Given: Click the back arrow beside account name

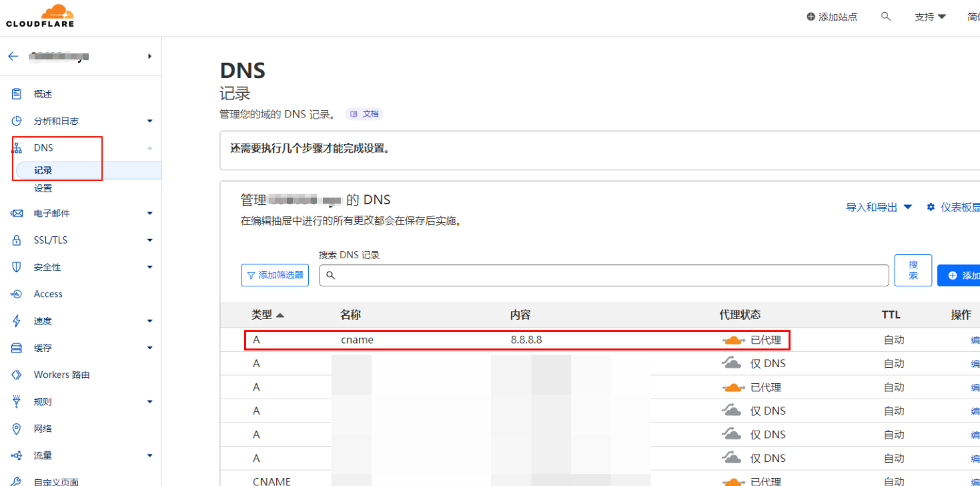Looking at the screenshot, I should [13, 57].
